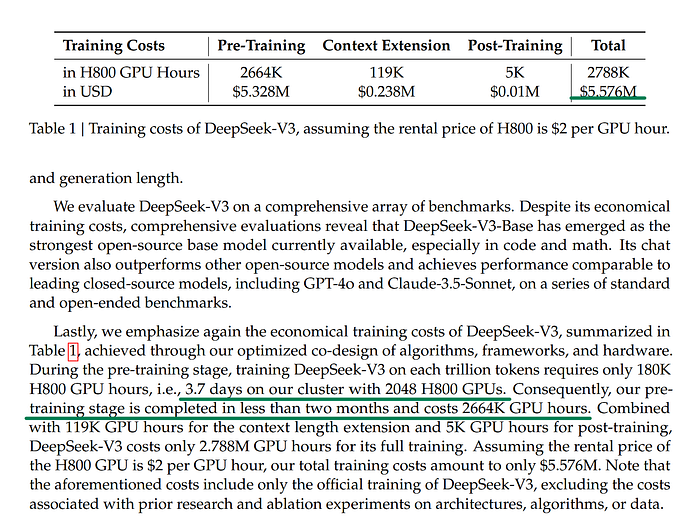
Task: Select the '2788K' Total GPU hours cell
Action: click(x=608, y=72)
